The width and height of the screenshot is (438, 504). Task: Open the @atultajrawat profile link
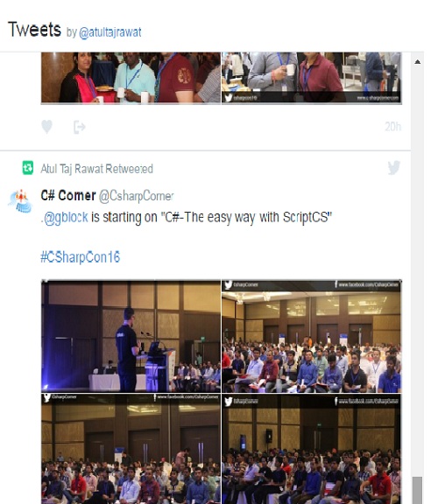click(x=110, y=32)
